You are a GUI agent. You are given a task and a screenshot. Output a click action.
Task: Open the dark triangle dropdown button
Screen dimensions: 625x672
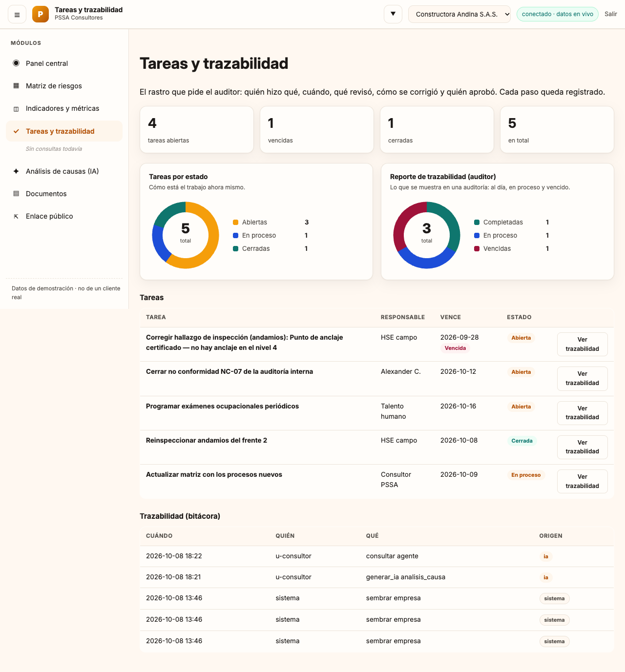click(393, 14)
